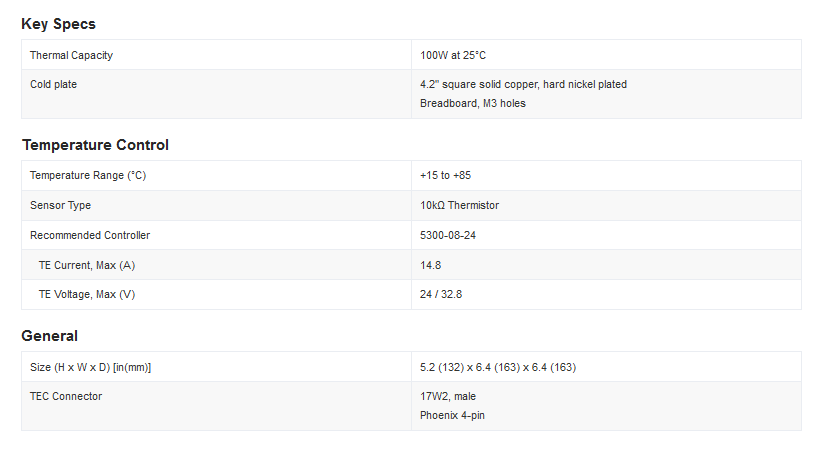Click the 100W at 25°C value
The width and height of the screenshot is (821, 463).
click(455, 55)
